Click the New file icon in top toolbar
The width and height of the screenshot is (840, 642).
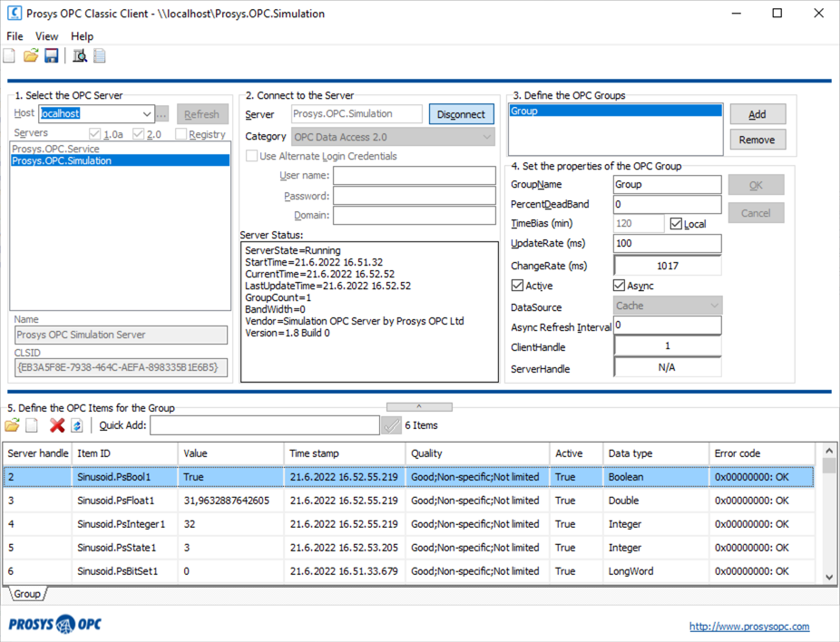tap(9, 55)
